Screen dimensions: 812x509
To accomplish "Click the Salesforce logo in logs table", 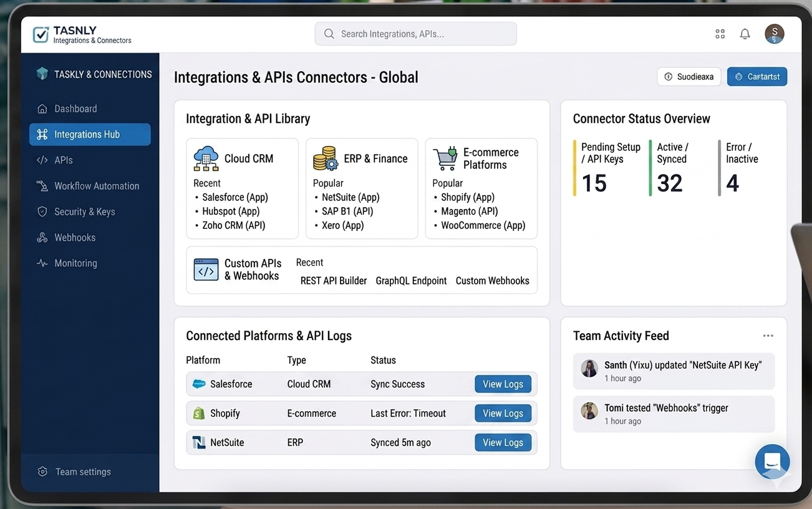I will [199, 384].
